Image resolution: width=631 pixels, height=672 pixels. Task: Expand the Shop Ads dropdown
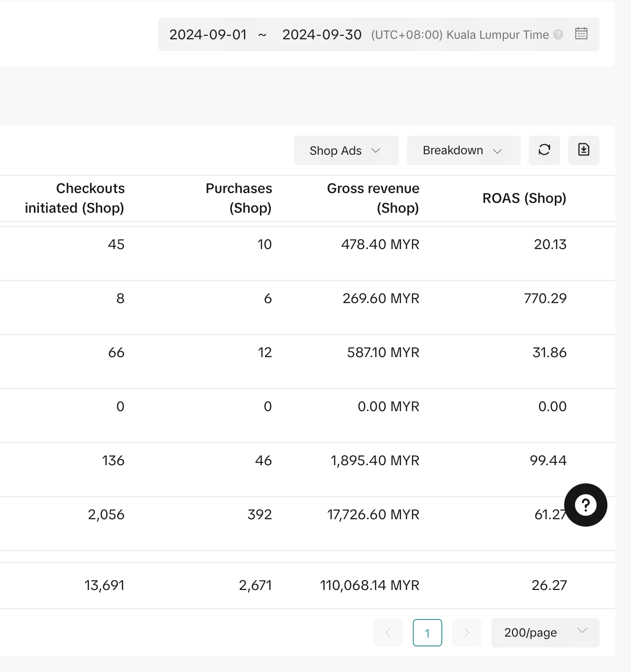(346, 150)
